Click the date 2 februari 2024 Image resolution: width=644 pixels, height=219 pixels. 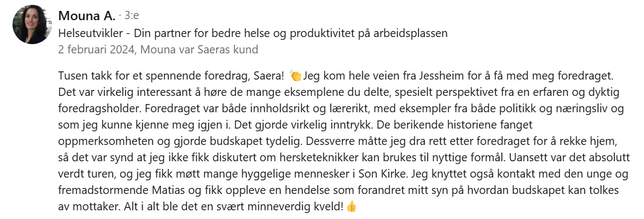click(x=98, y=50)
